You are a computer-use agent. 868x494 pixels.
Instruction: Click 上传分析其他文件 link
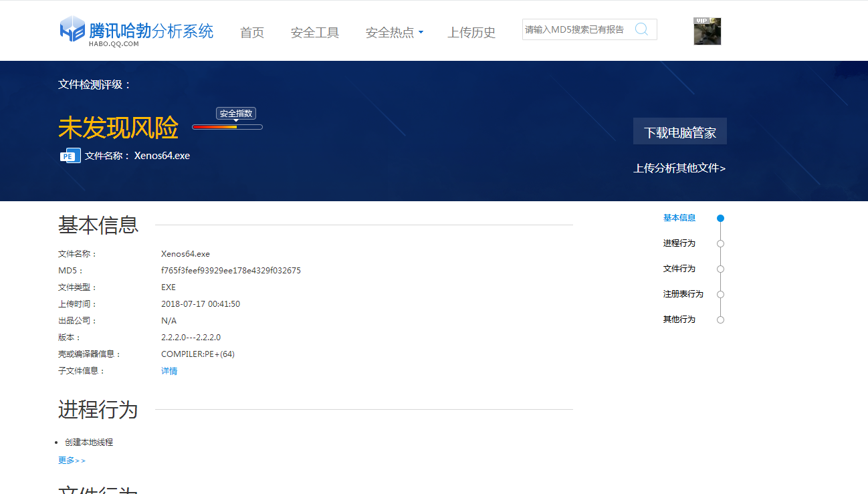click(679, 168)
